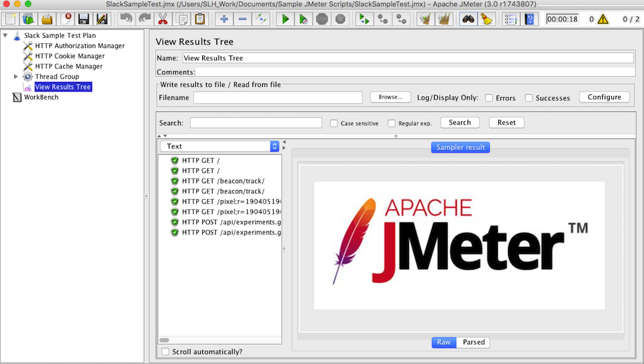Click the Browse... button
The height and width of the screenshot is (364, 644).
click(390, 97)
